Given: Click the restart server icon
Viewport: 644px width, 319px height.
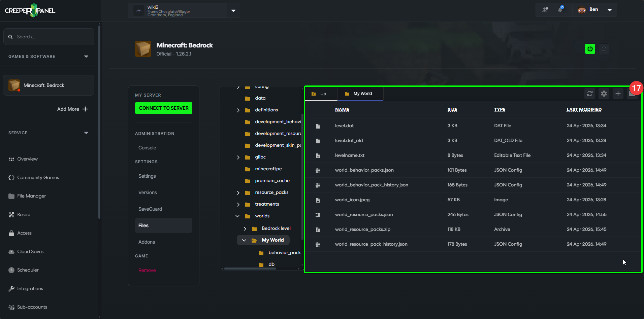Looking at the screenshot, I should (x=604, y=49).
